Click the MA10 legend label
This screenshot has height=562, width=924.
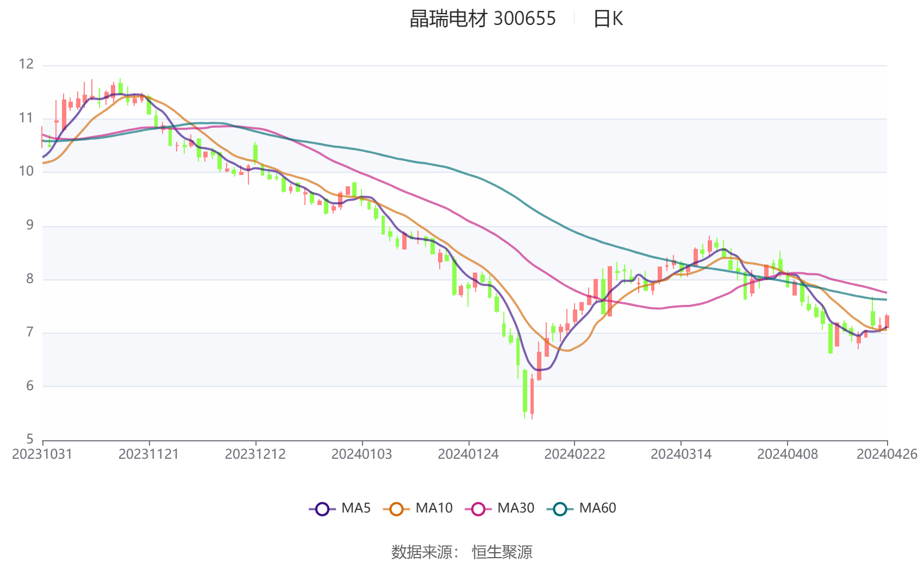[434, 508]
